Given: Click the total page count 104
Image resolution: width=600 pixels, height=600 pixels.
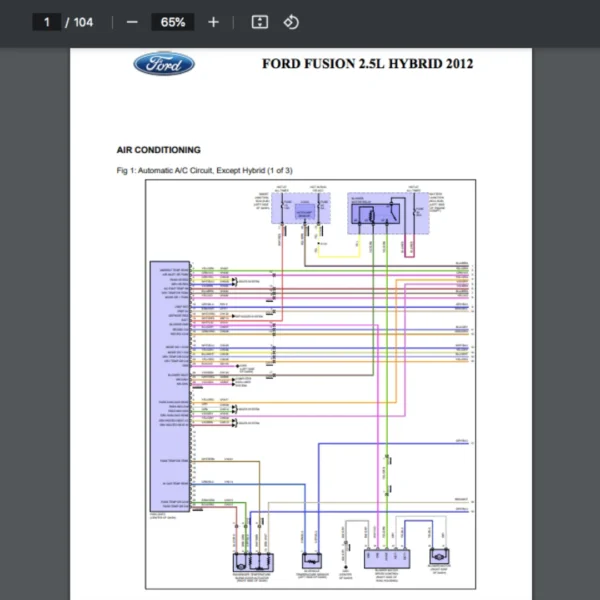Looking at the screenshot, I should 82,22.
